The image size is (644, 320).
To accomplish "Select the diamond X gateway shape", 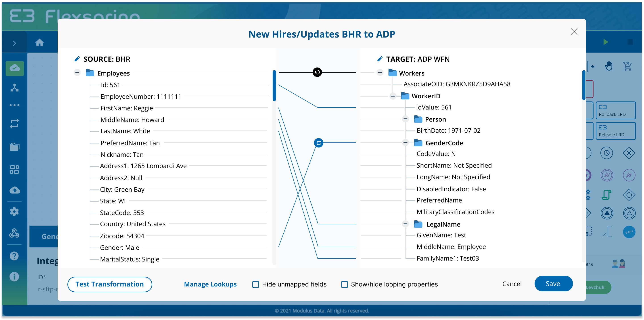I will pos(629,153).
